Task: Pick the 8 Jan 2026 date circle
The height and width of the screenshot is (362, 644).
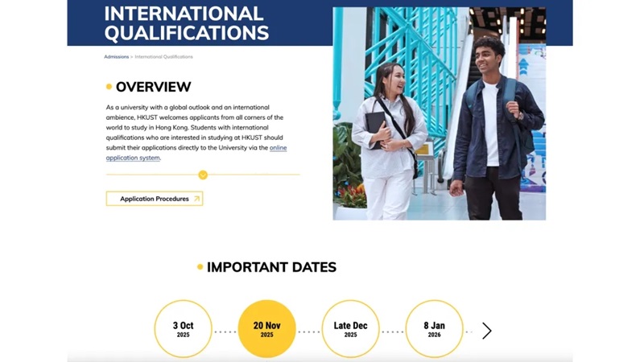Action: (434, 329)
